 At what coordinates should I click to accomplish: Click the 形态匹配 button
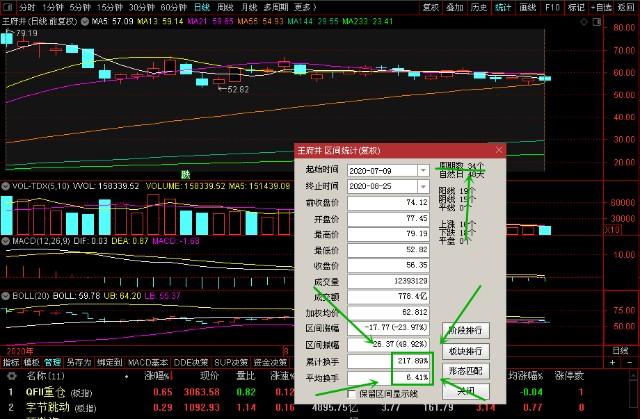click(466, 371)
